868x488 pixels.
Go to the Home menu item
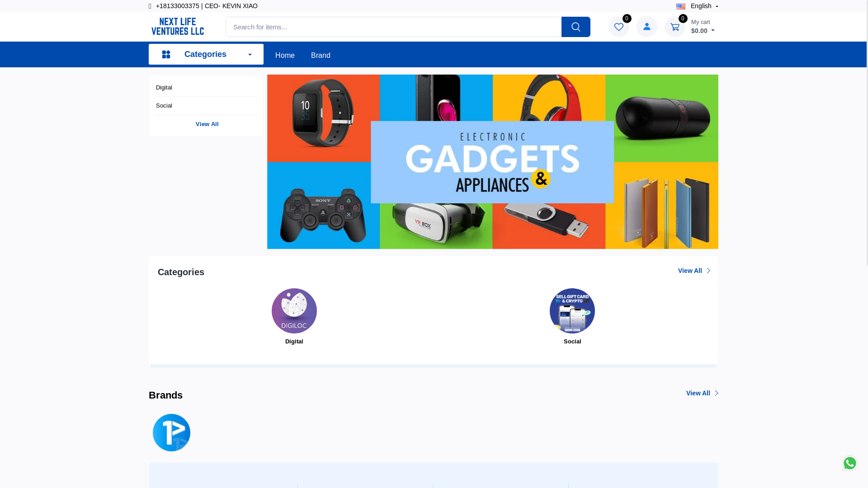285,55
